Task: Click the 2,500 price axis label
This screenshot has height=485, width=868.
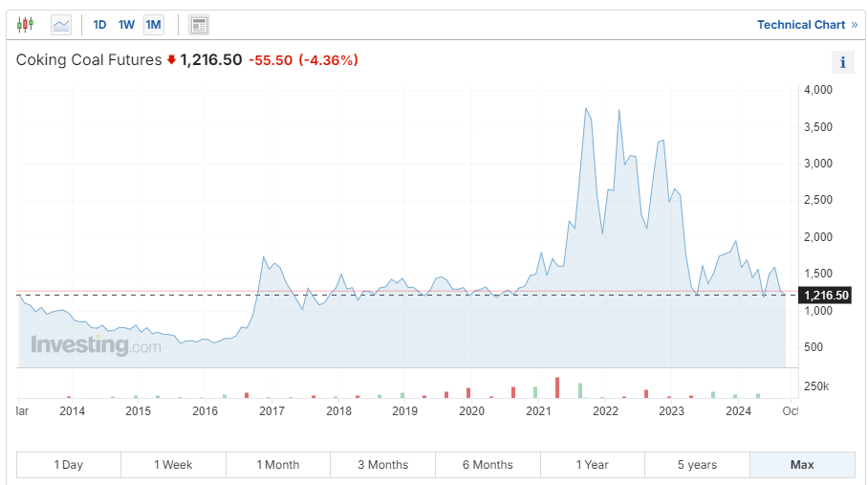Action: pos(818,200)
